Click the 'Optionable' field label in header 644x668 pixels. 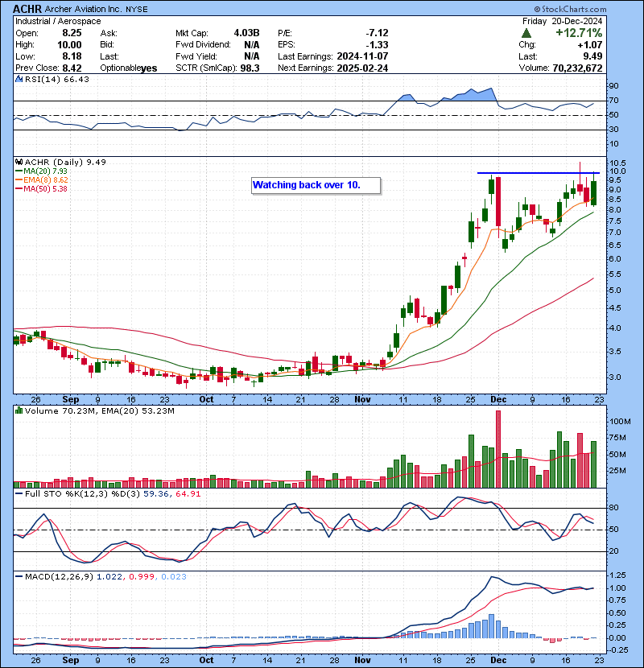pos(120,68)
